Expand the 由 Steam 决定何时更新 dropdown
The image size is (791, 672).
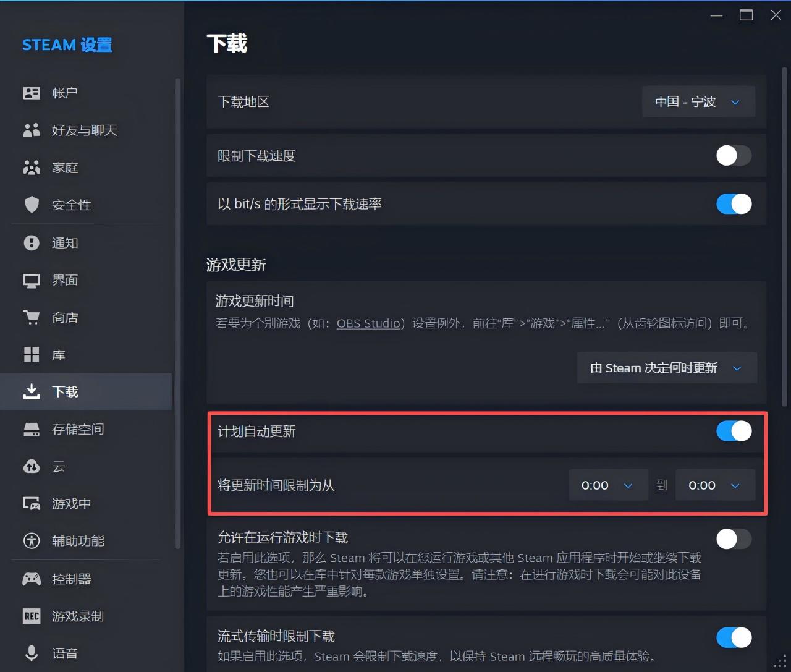(x=667, y=368)
